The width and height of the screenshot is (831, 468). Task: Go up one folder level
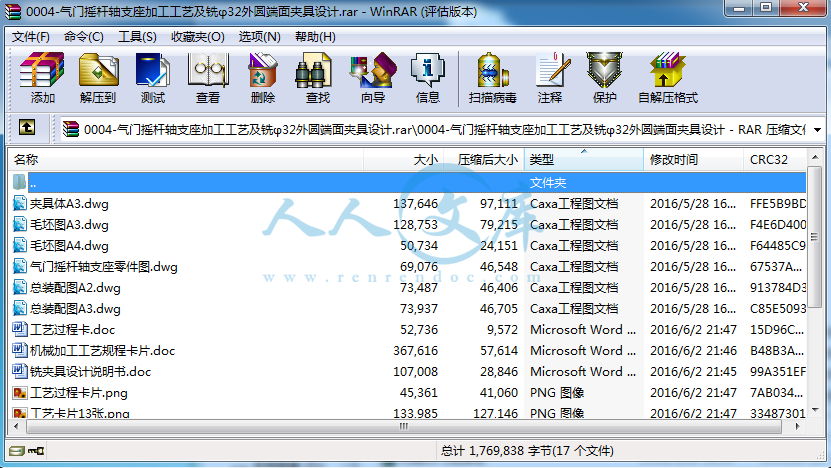(27, 128)
